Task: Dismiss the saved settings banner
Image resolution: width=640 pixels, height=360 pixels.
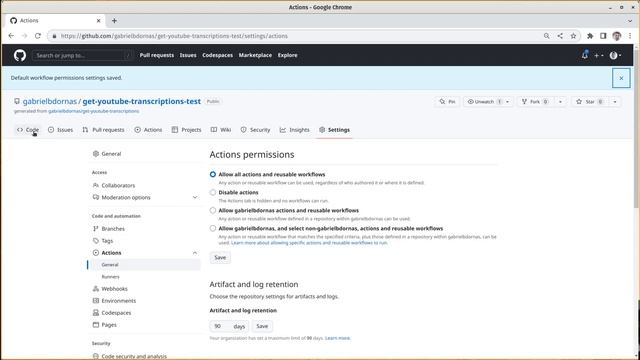Action: [x=621, y=78]
